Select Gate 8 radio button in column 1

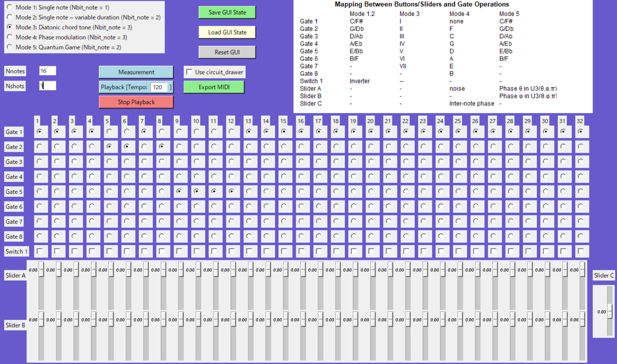[39, 236]
